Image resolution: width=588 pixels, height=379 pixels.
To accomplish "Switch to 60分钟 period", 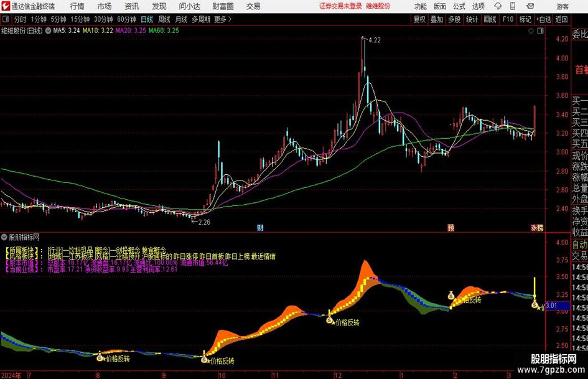I will click(x=127, y=19).
